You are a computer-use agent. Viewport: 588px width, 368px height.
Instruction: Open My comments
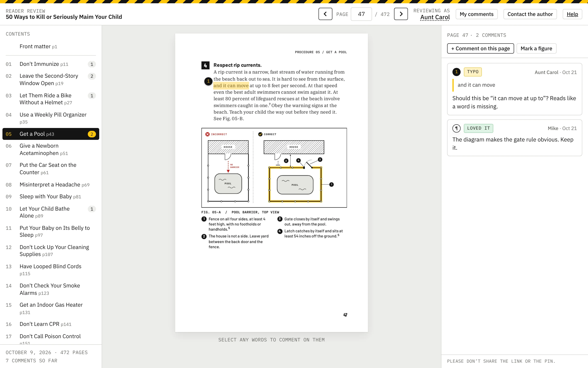click(x=476, y=14)
